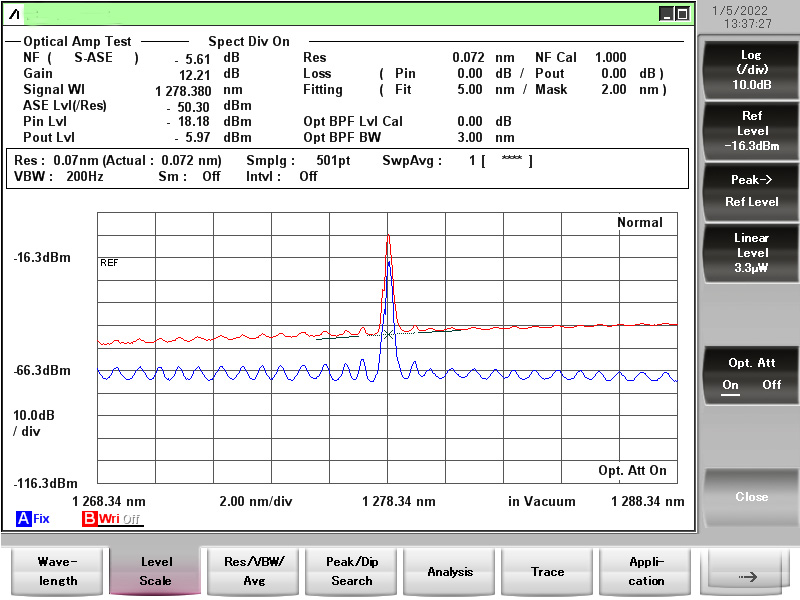Switch to the Wavelength menu
This screenshot has width=800, height=600.
click(57, 572)
